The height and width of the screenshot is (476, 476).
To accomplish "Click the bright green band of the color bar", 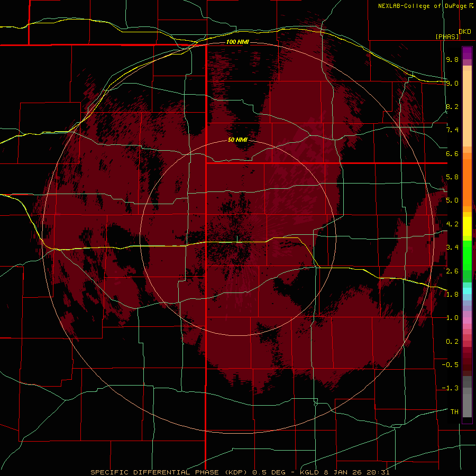I will (x=467, y=255).
